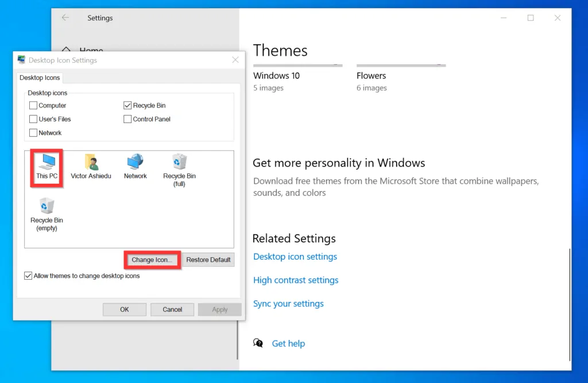
Task: Enable the Computer checkbox
Action: point(33,106)
